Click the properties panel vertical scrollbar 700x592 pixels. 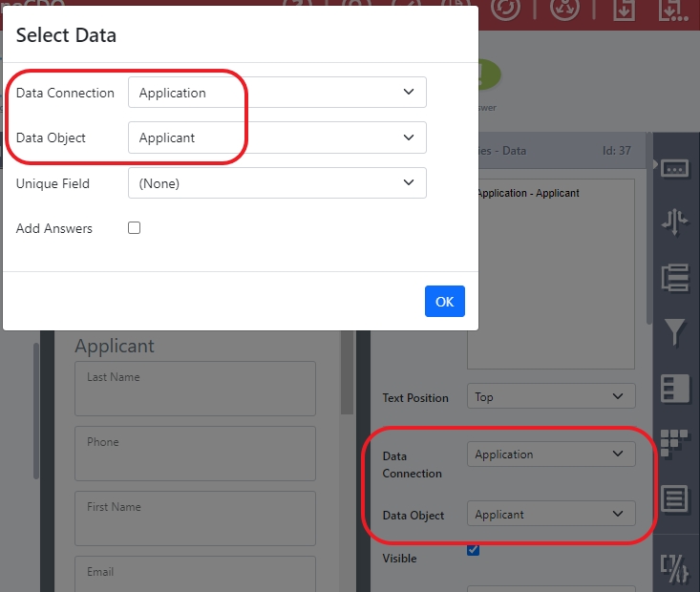coord(649,228)
